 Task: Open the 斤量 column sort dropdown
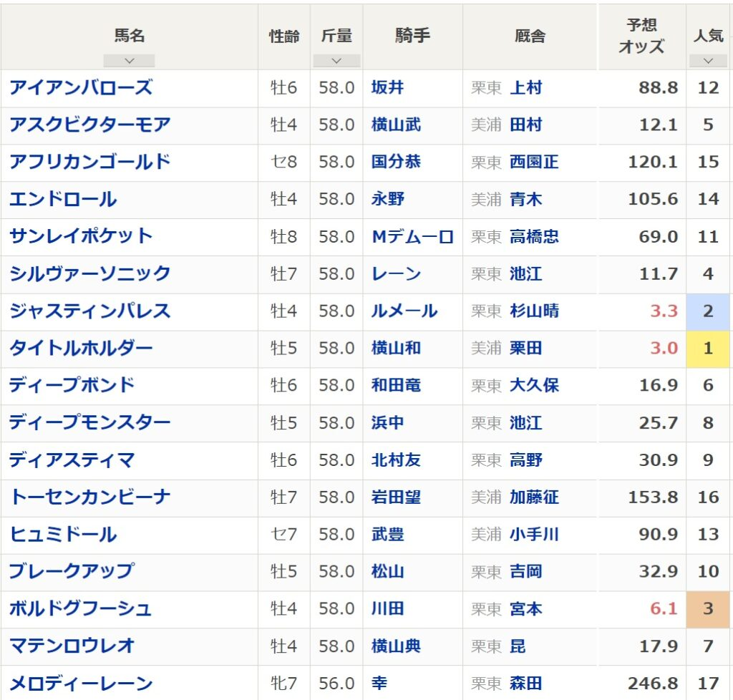click(336, 61)
